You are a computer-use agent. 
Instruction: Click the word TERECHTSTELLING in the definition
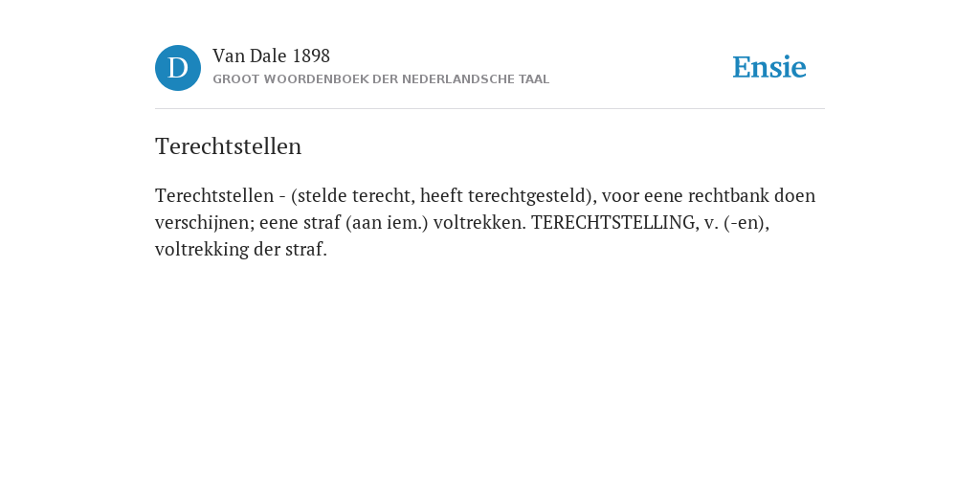[x=613, y=222]
